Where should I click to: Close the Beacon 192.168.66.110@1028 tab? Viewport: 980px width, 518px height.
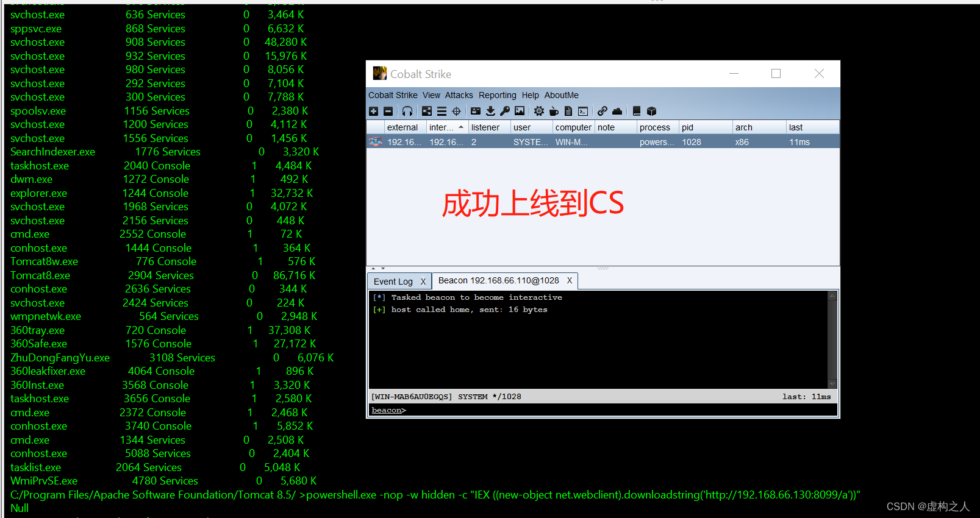[570, 280]
